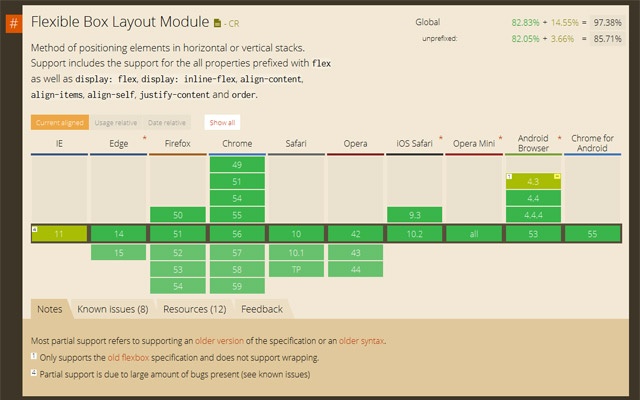The height and width of the screenshot is (400, 640).
Task: Click the CR status link
Action: tap(234, 24)
